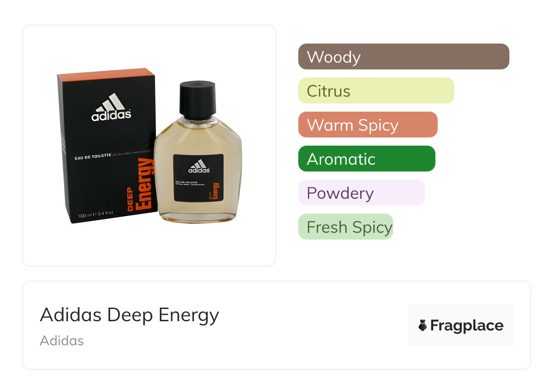Click the 100 ml 3.4 fl oz label

pyautogui.click(x=96, y=213)
